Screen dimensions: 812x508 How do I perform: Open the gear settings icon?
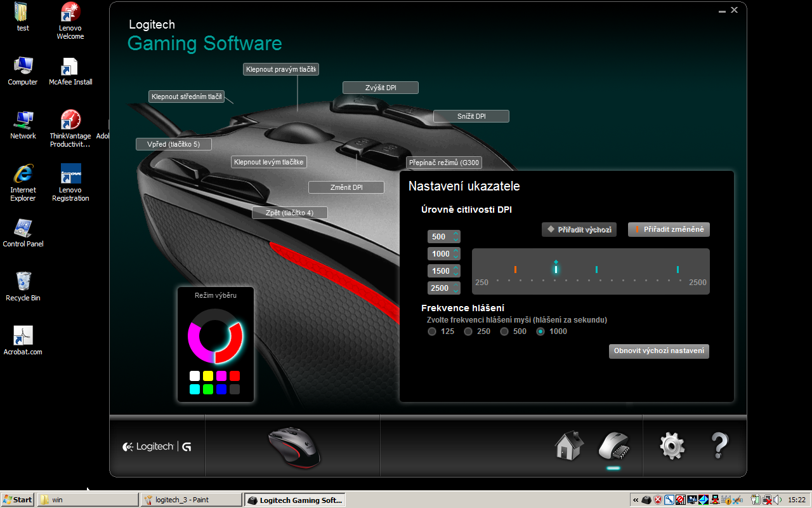coord(672,445)
